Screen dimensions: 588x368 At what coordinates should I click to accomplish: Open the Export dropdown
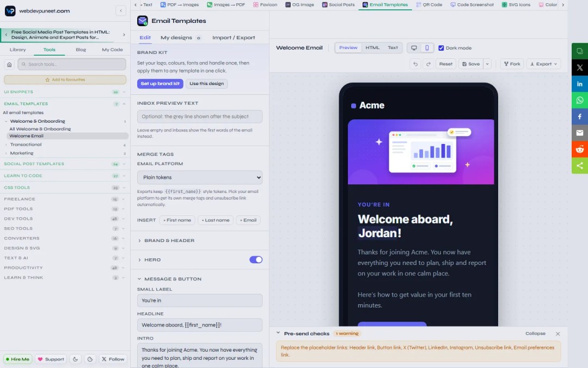pos(544,64)
